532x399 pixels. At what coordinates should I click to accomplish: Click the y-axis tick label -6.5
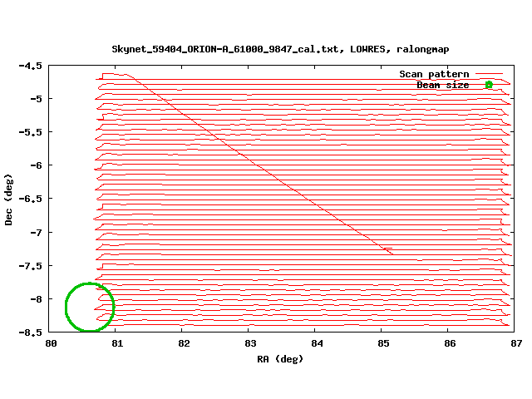click(x=31, y=199)
